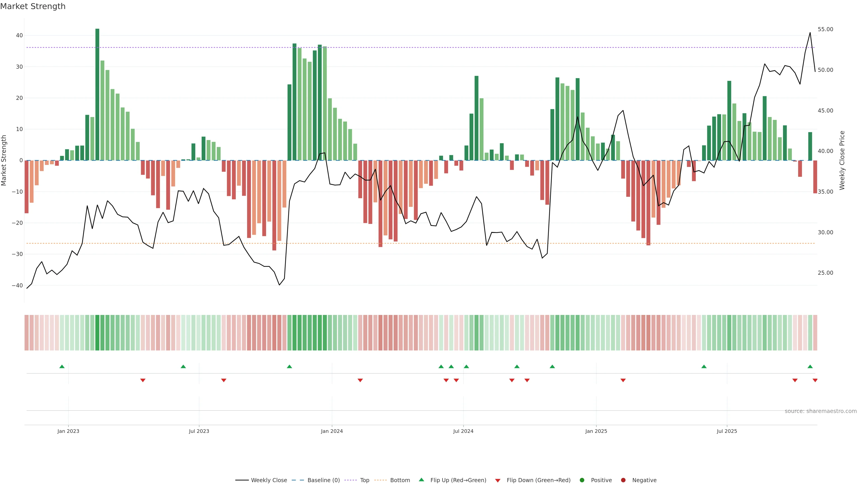Image resolution: width=868 pixels, height=488 pixels.
Task: Click the 55.00 right axis tick label
Action: (825, 29)
